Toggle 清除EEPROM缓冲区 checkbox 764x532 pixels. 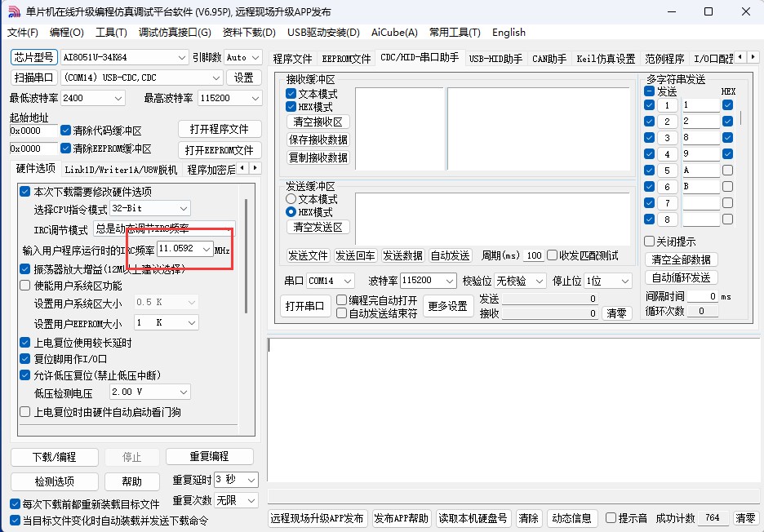point(66,149)
